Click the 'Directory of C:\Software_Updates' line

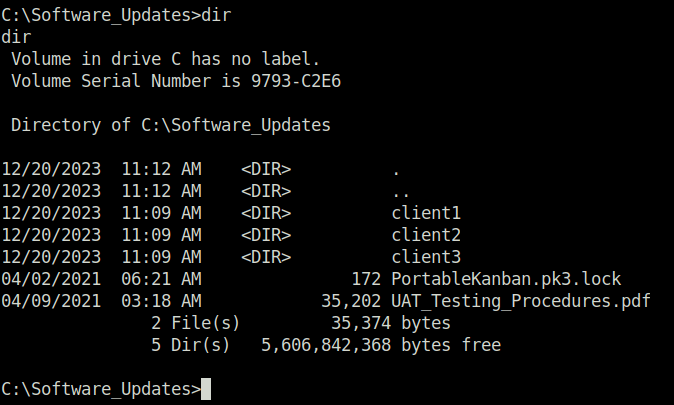click(171, 125)
